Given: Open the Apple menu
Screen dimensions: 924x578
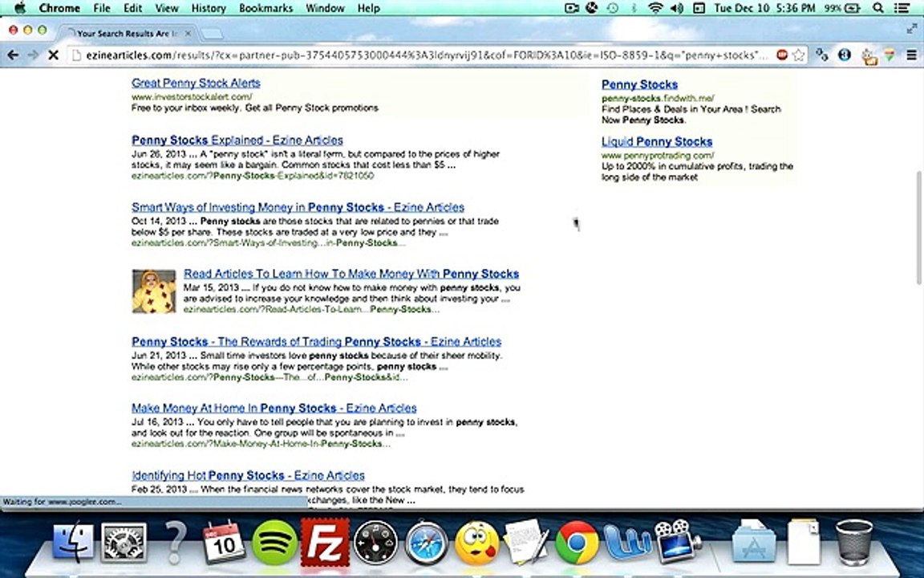Looking at the screenshot, I should point(19,8).
